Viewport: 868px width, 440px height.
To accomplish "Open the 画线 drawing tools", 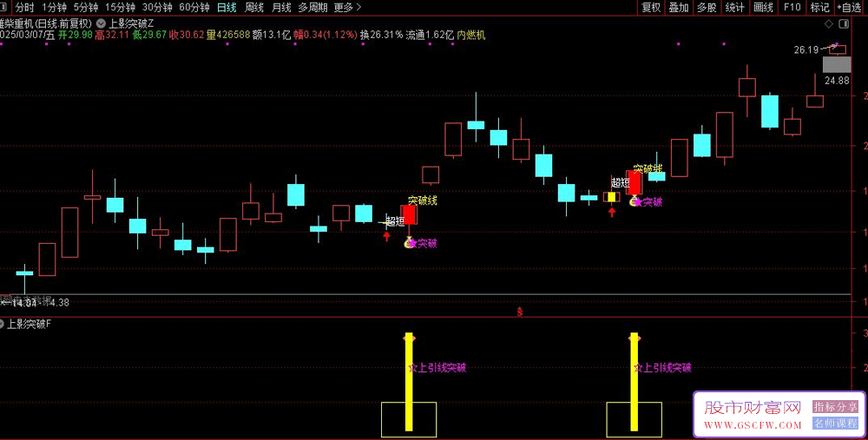I will [763, 7].
